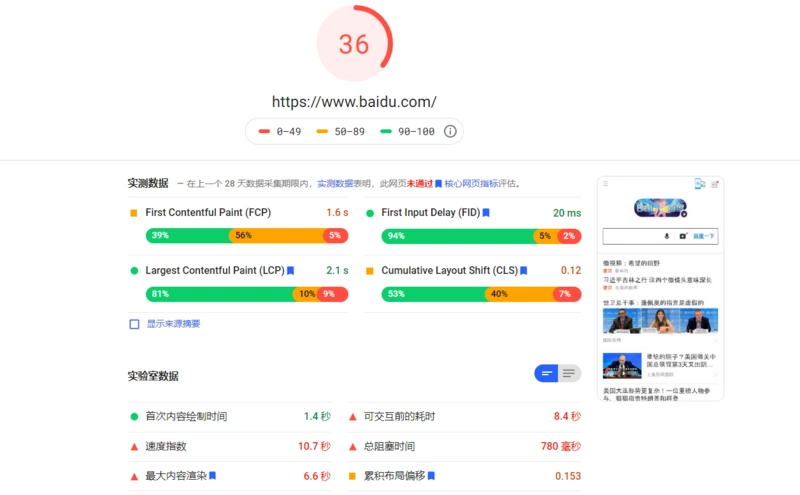Click the info icon beside the score legend
The height and width of the screenshot is (495, 800).
click(x=450, y=131)
